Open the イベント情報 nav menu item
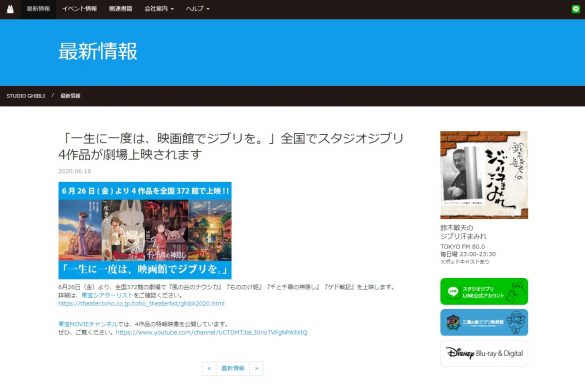The image size is (585, 384). coord(79,9)
